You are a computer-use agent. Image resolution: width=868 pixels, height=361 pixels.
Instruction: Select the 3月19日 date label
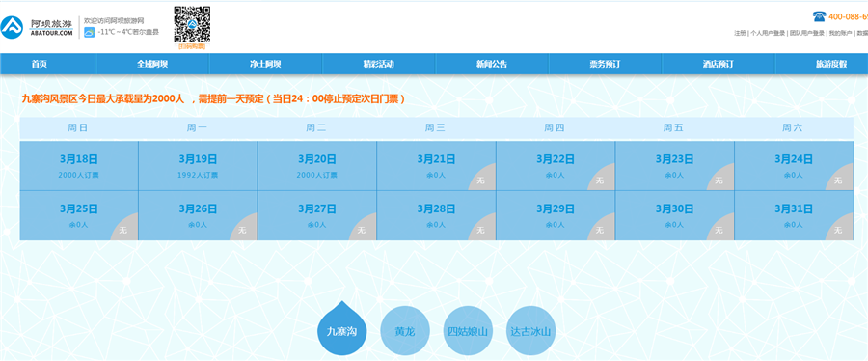(x=198, y=159)
